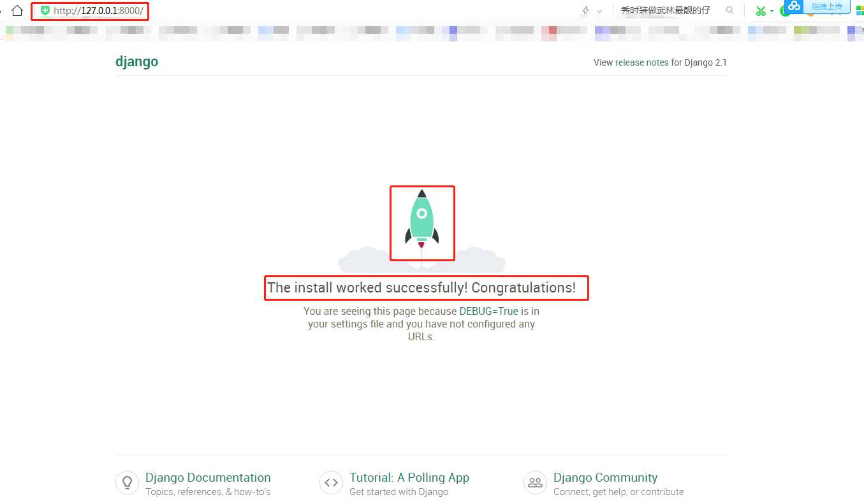Click the lightning speed-mode icon
This screenshot has height=504, width=864.
click(585, 11)
